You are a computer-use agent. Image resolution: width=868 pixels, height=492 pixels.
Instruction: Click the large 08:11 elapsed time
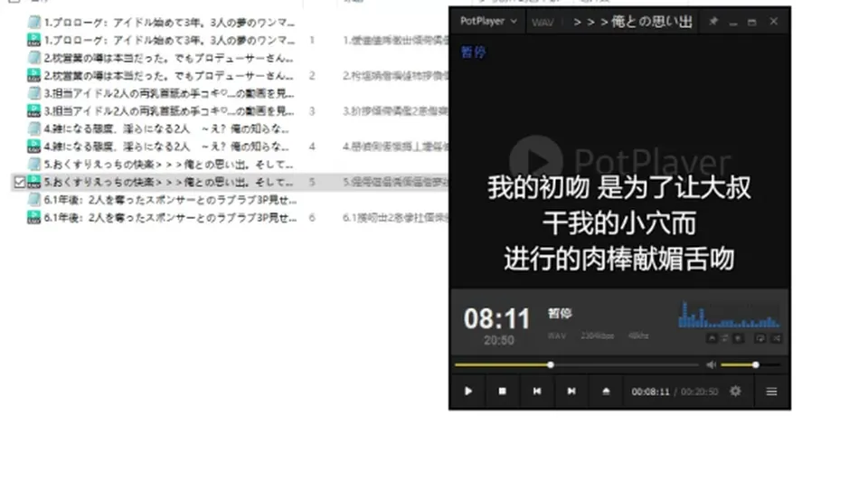496,318
